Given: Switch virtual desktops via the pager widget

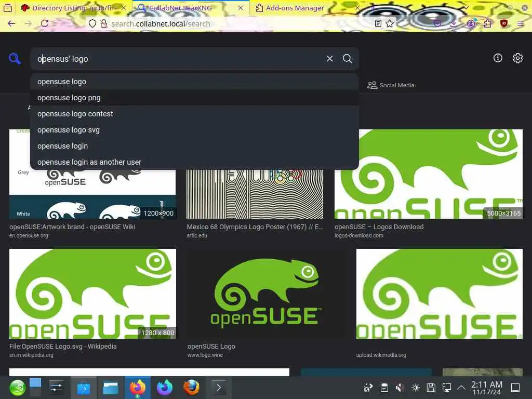Looking at the screenshot, I should (x=35, y=388).
